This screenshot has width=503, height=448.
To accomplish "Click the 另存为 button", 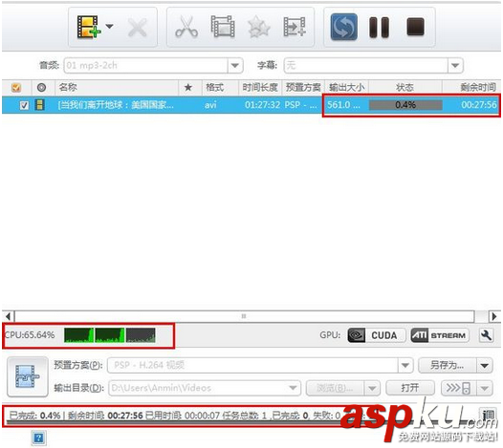I will 447,365.
